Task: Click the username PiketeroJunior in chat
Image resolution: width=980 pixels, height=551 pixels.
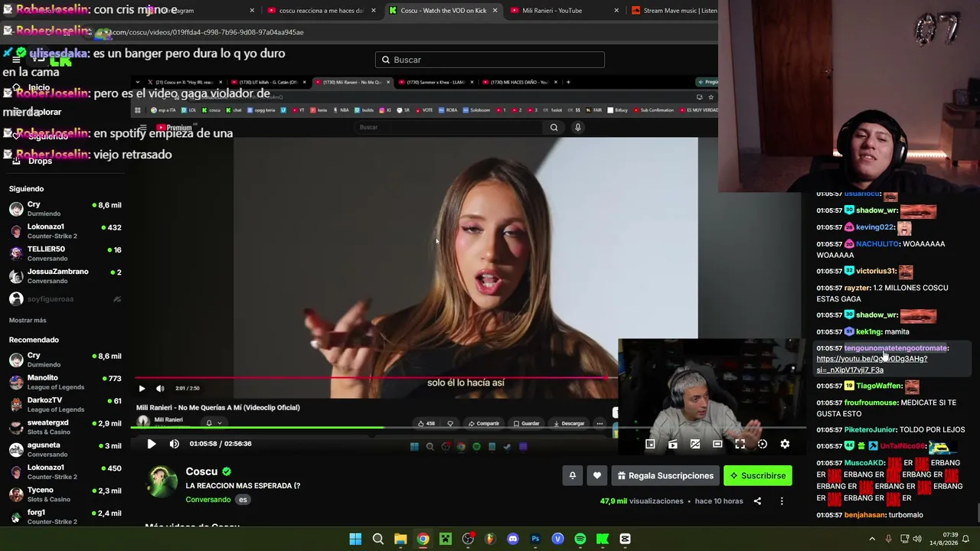Action: (870, 430)
